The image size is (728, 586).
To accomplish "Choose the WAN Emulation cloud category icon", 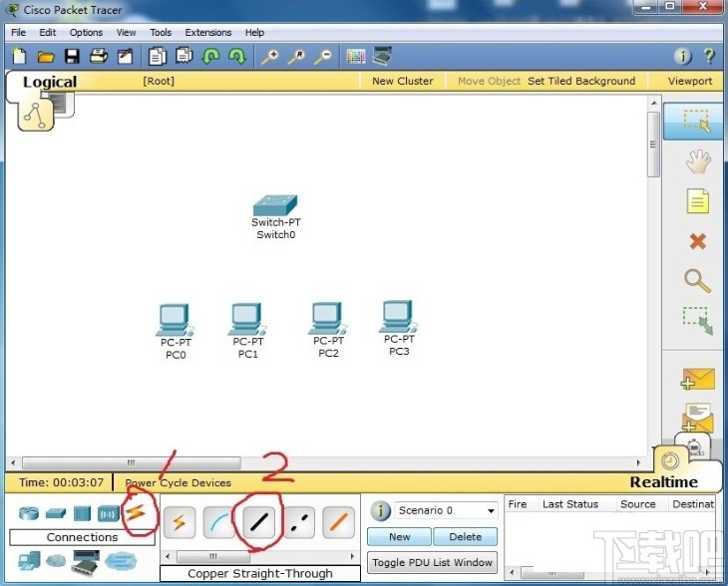I will (x=56, y=561).
